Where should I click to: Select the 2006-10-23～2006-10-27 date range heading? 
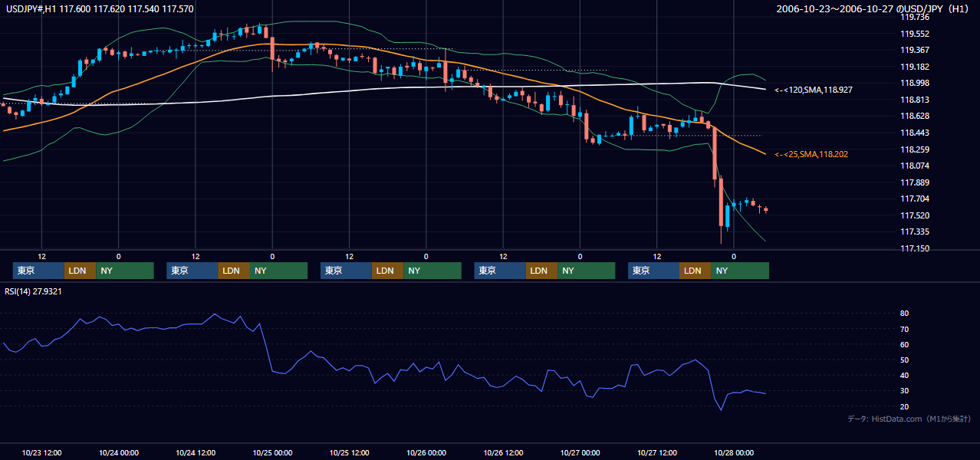pyautogui.click(x=873, y=9)
